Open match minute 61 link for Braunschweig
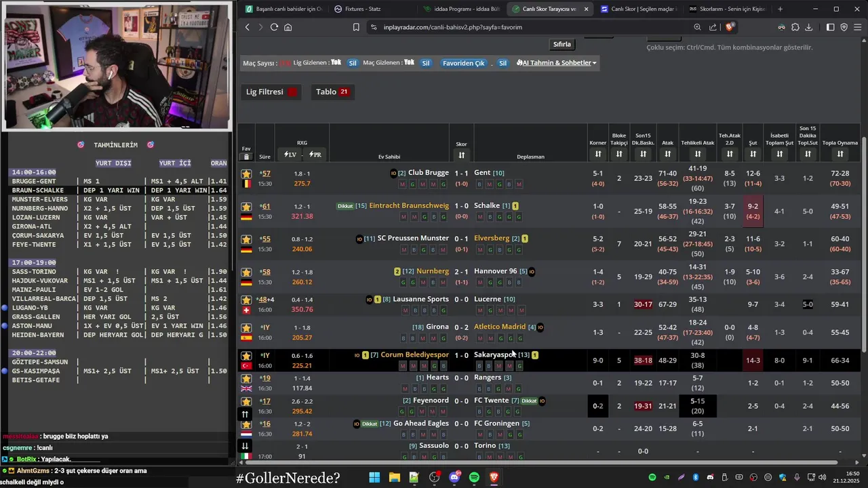 pos(265,206)
